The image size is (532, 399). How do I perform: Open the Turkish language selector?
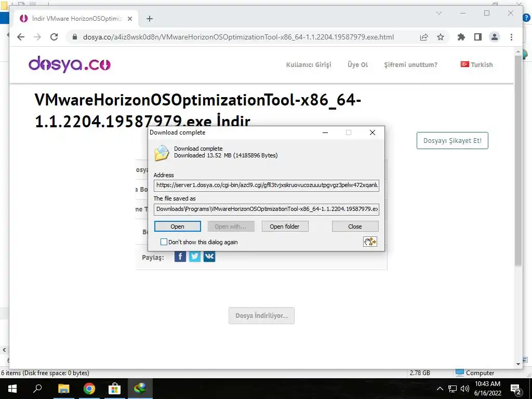pyautogui.click(x=476, y=64)
